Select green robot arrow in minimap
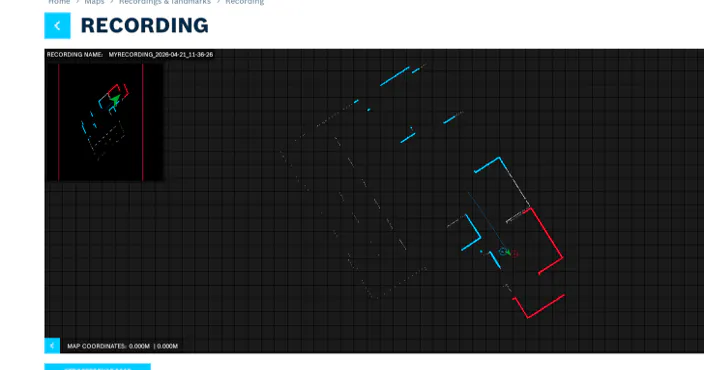The height and width of the screenshot is (370, 704). tap(115, 100)
